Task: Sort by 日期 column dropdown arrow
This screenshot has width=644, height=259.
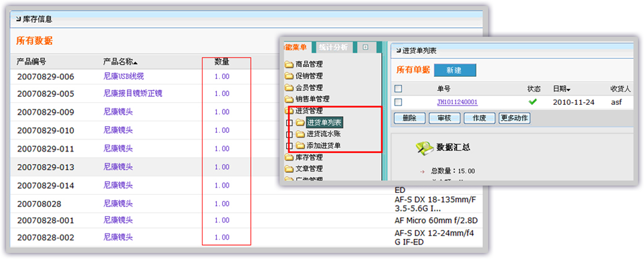Action: pyautogui.click(x=568, y=90)
